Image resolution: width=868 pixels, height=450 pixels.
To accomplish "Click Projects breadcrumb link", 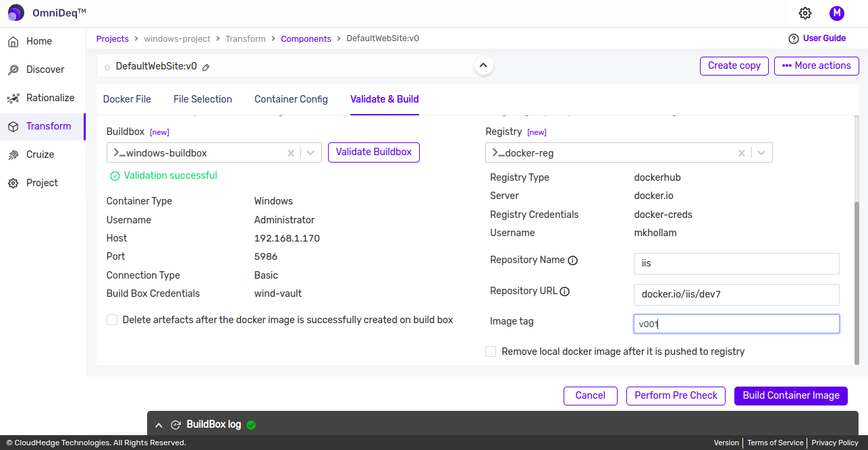I will pyautogui.click(x=113, y=39).
